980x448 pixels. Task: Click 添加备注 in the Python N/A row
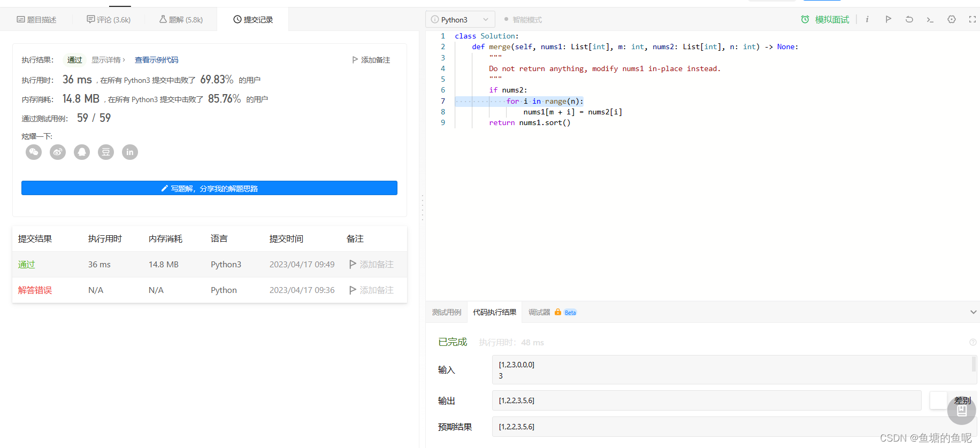point(377,290)
